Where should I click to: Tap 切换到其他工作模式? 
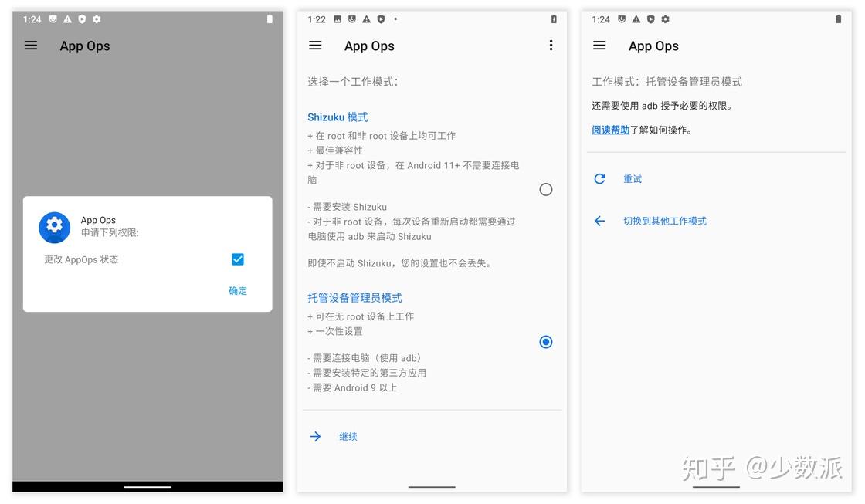[x=665, y=221]
